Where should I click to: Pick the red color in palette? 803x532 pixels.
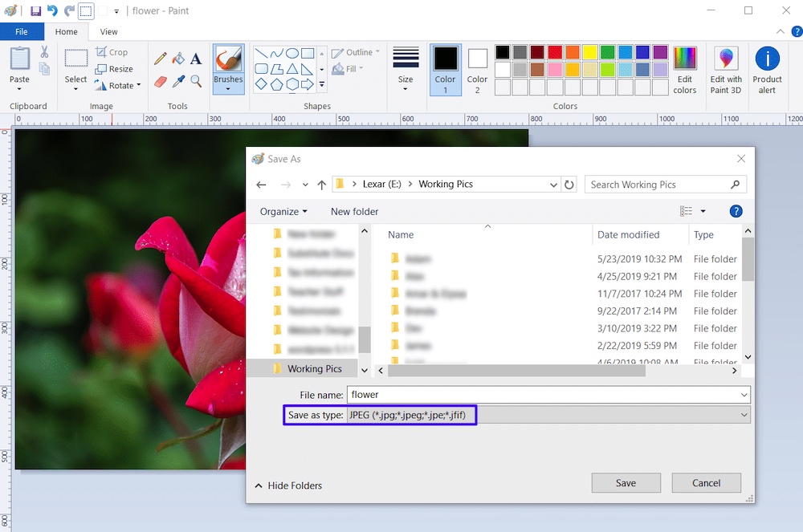[555, 52]
